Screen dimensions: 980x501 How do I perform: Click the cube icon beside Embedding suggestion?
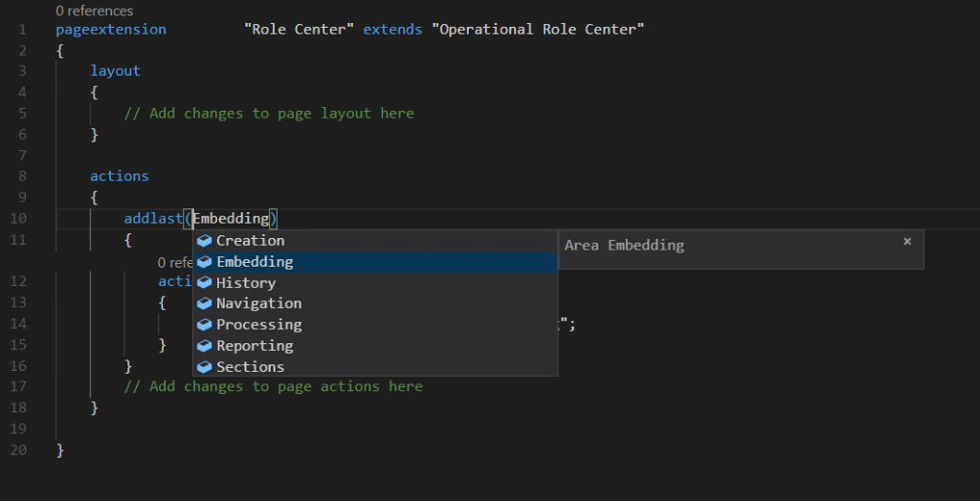[204, 262]
